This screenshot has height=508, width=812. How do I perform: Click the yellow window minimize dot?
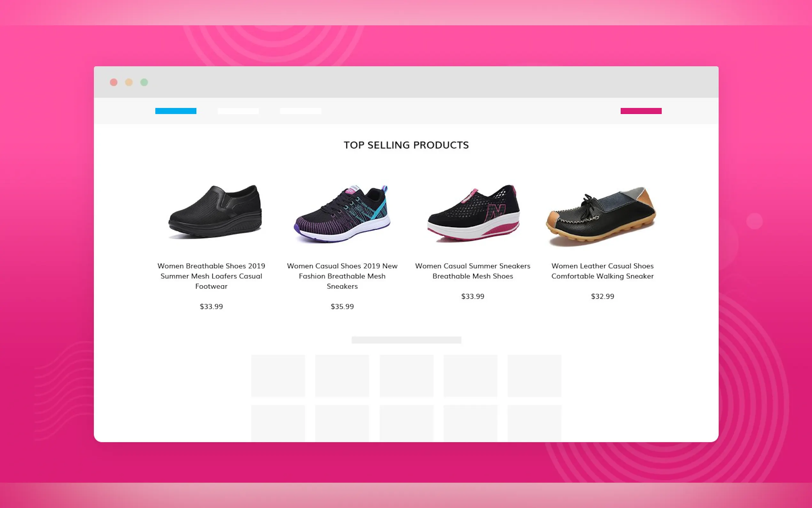pyautogui.click(x=129, y=82)
